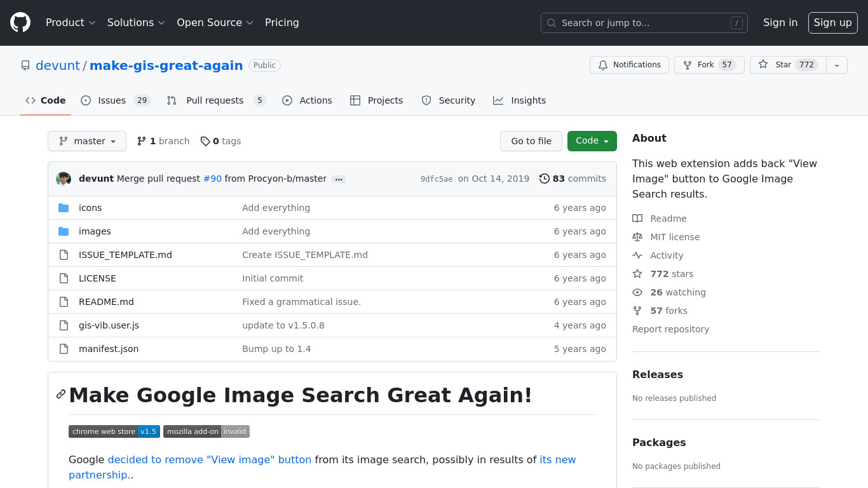
Task: Open the 'update to v1.5.0.8' commit message
Action: [283, 325]
